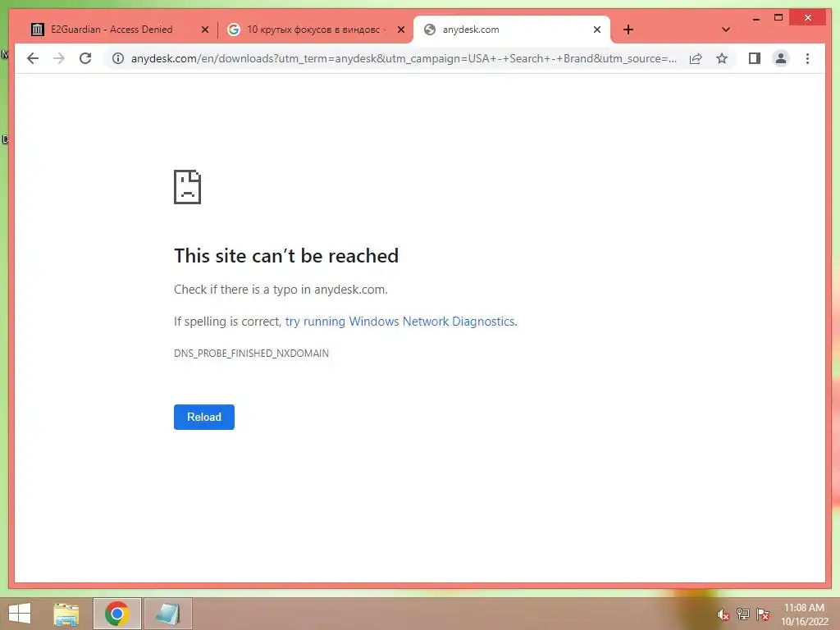
Task: Close the E2Guardian tab
Action: point(204,30)
